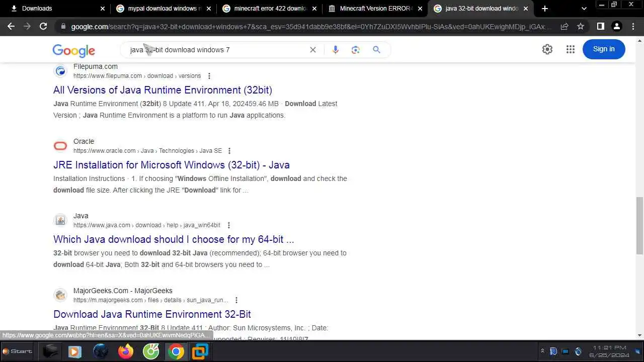
Task: Click the Filepuma.com site favicon
Action: click(x=60, y=71)
